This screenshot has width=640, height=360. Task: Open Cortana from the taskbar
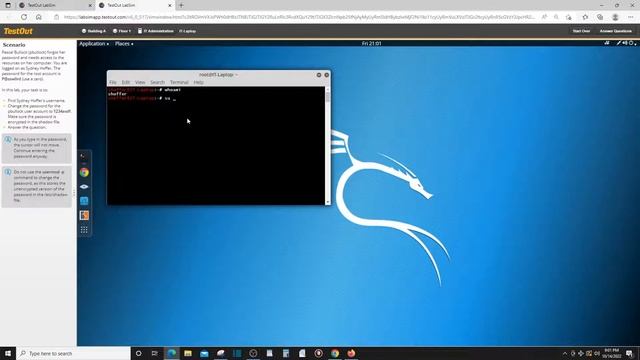138,353
